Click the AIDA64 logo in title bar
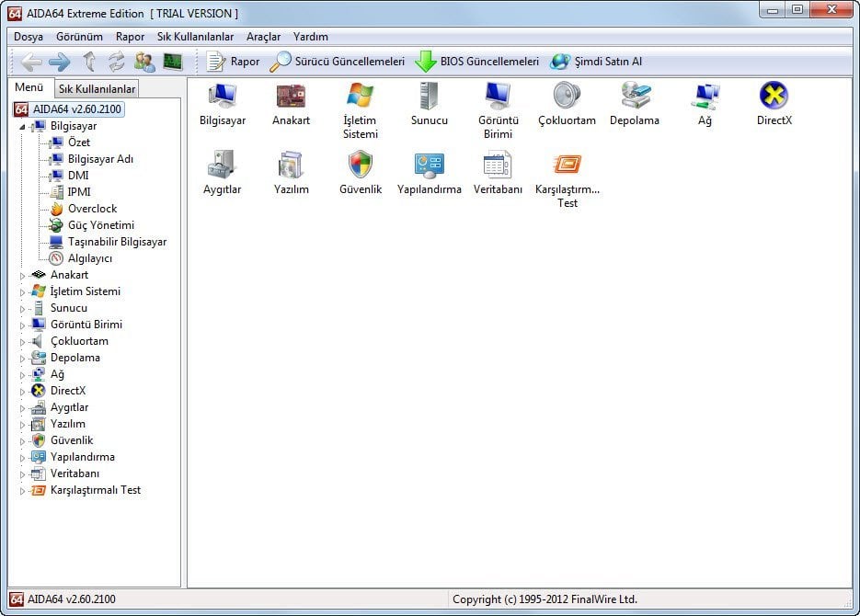The image size is (860, 616). coord(15,14)
